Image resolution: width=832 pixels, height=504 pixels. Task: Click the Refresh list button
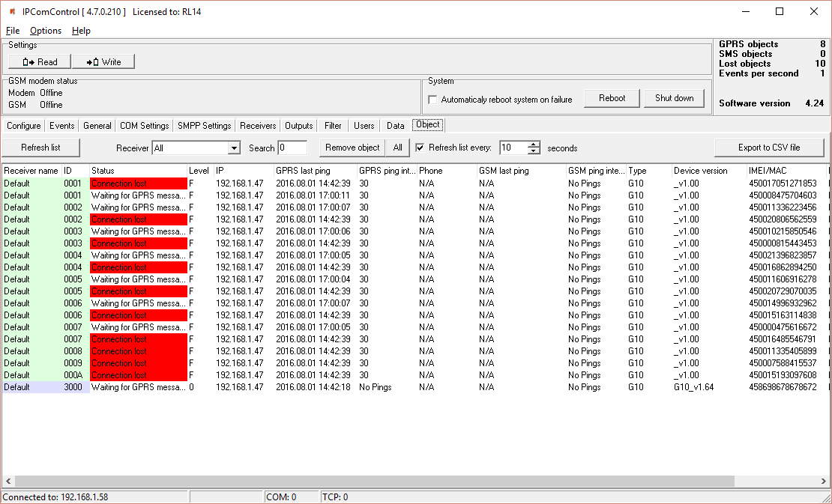(40, 148)
